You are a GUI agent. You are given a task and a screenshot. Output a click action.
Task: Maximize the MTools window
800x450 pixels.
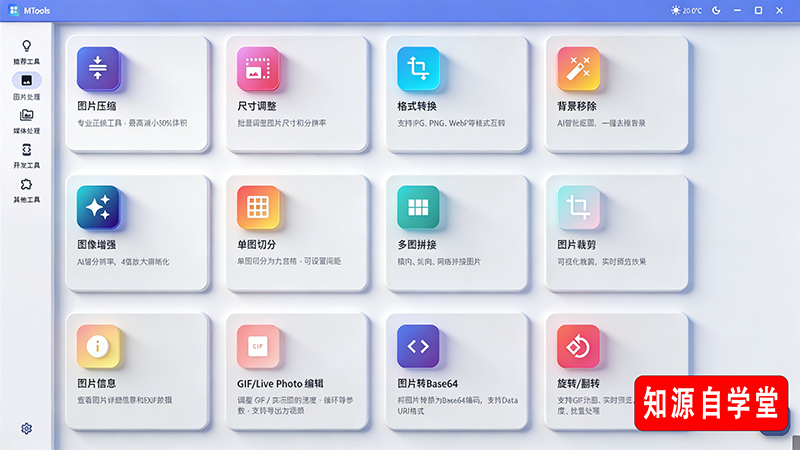(x=758, y=10)
